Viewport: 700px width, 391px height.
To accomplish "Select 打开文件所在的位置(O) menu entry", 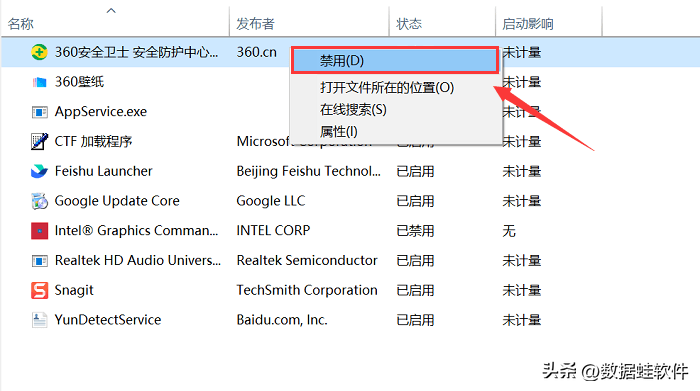I will tap(387, 87).
